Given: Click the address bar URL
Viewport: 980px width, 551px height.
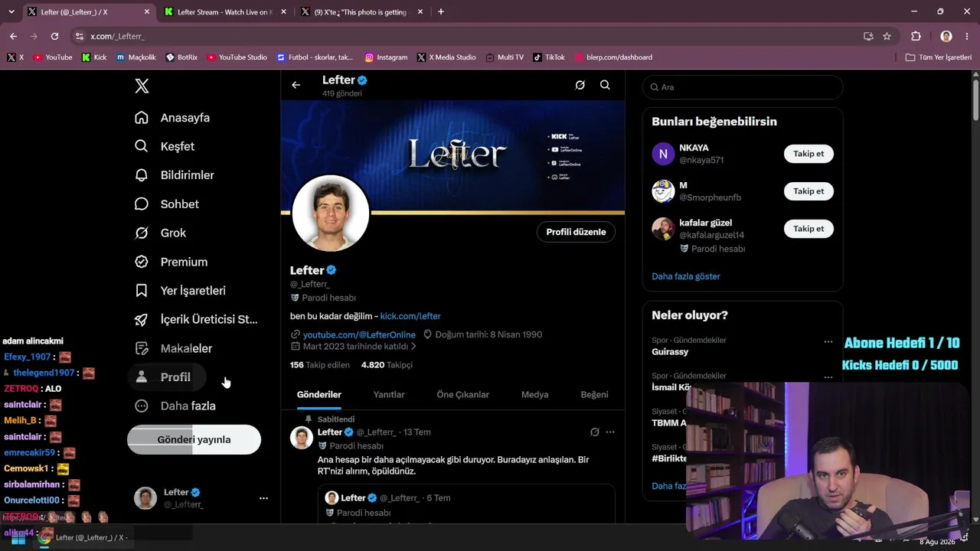Looking at the screenshot, I should [x=117, y=36].
